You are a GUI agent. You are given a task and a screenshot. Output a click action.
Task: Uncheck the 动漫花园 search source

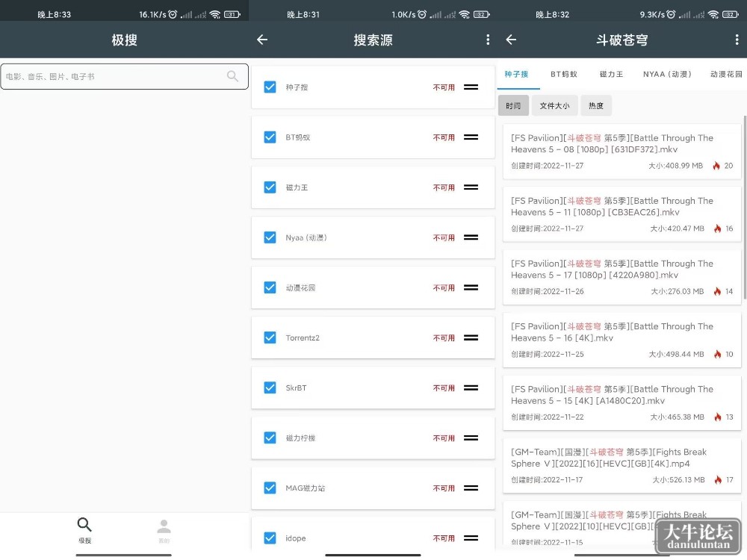pyautogui.click(x=270, y=287)
